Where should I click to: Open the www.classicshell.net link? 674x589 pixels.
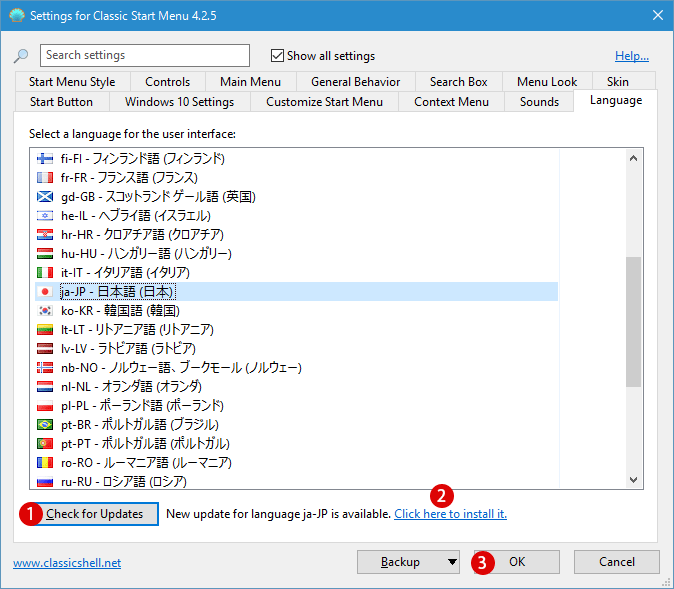(67, 563)
